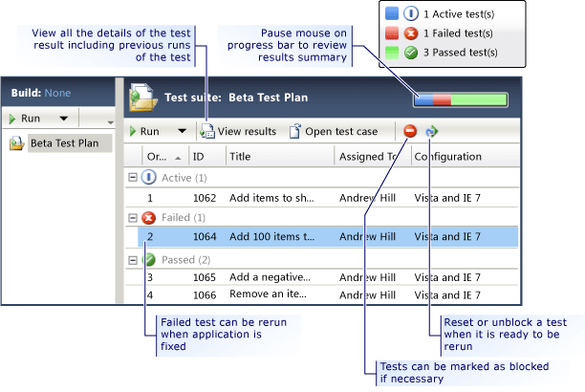Collapse the Failed (1) group
This screenshot has height=392, width=585.
(133, 218)
